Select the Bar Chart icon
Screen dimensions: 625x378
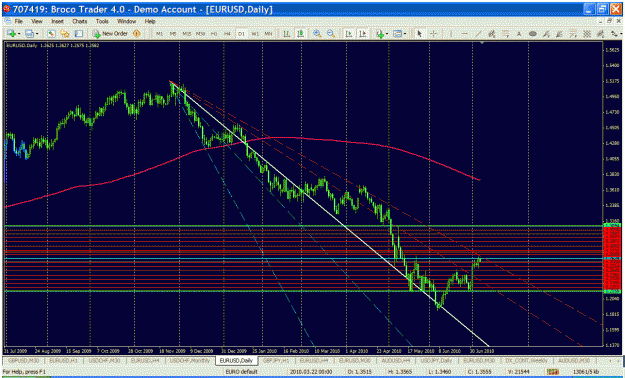[x=286, y=34]
